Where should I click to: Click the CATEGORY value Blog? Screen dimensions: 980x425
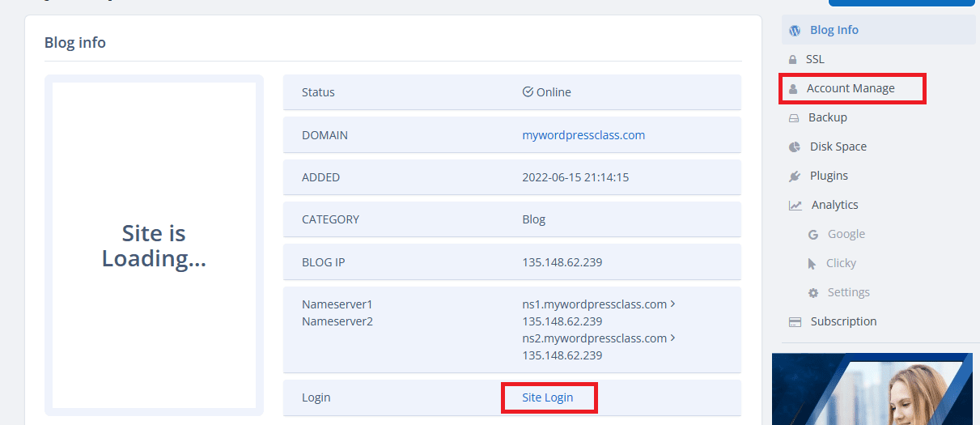534,219
